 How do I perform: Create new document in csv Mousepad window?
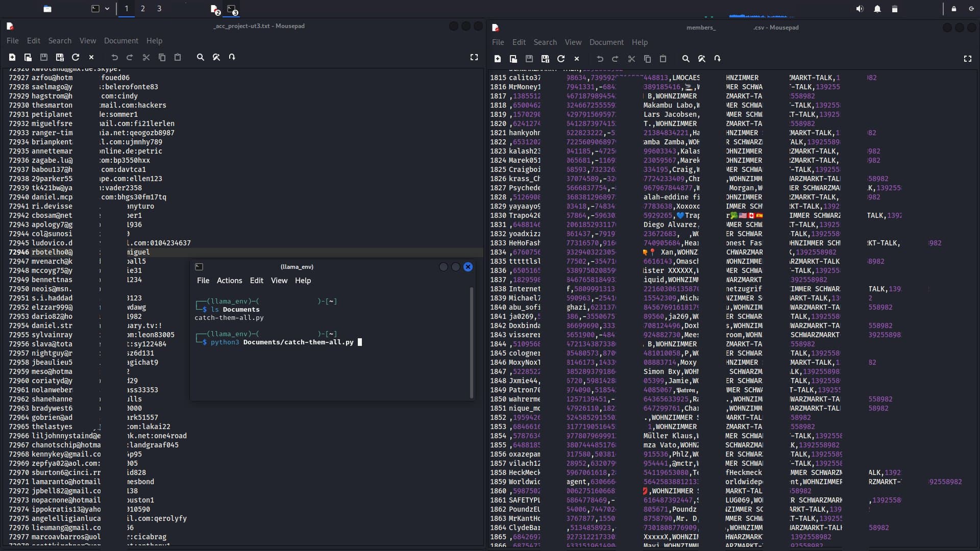pos(498,59)
